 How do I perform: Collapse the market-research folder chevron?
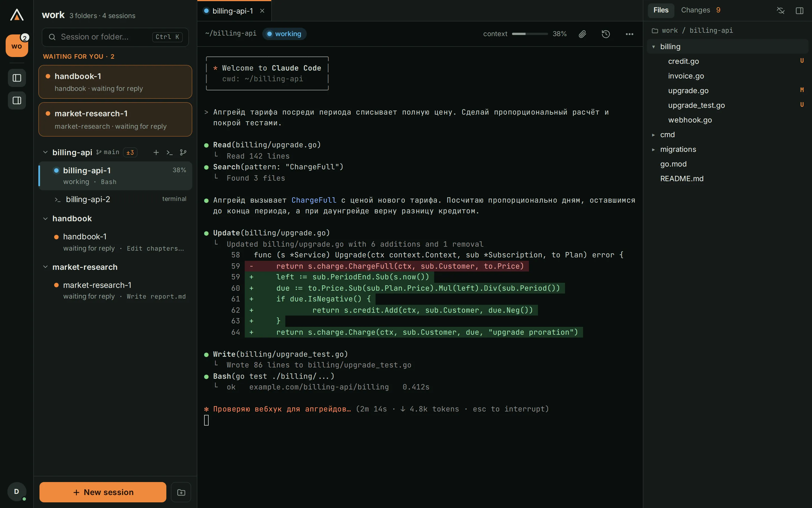pos(45,267)
